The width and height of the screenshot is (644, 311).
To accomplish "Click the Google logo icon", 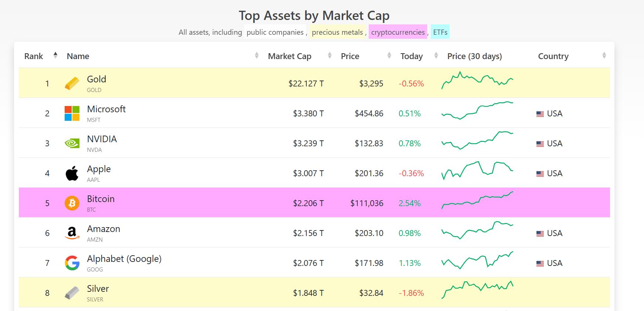I will 72,263.
